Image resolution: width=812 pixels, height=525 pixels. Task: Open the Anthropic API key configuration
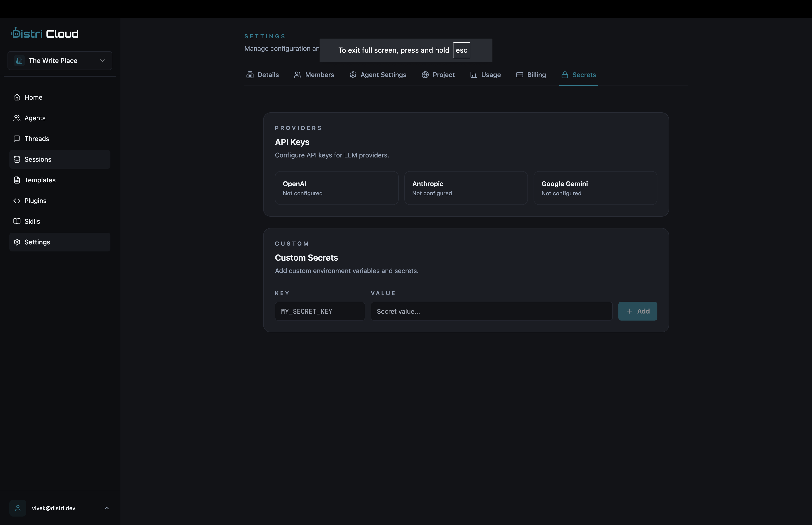(466, 188)
